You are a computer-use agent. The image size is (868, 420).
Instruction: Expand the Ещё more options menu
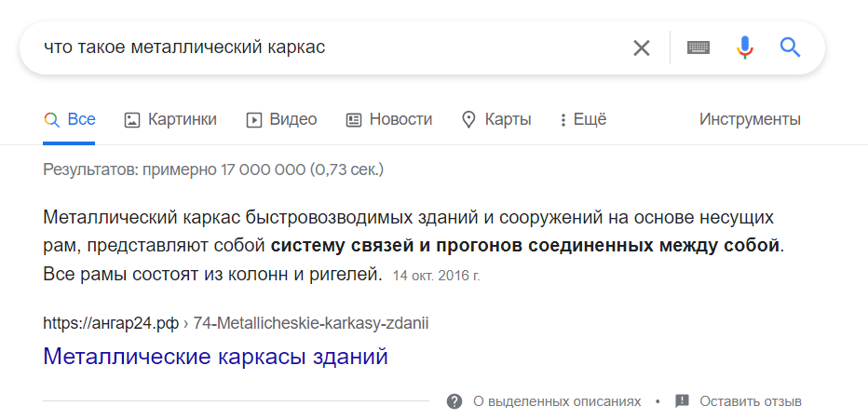click(x=583, y=119)
